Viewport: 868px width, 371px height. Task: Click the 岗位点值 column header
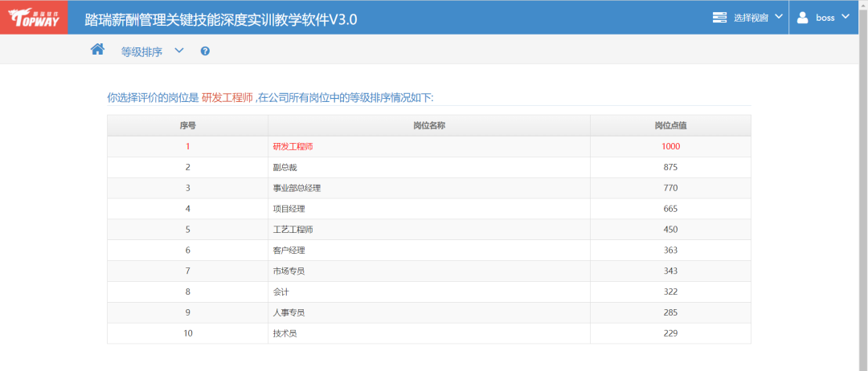coord(670,125)
